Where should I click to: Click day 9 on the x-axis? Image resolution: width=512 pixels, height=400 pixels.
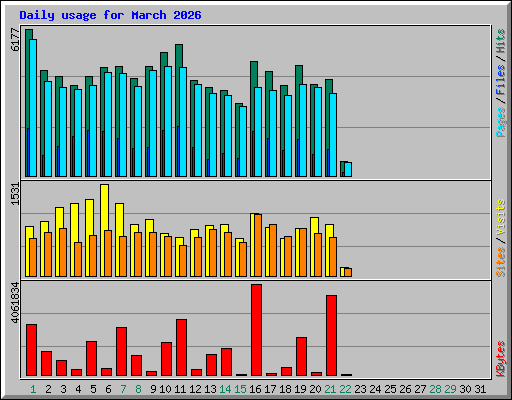[x=153, y=389]
